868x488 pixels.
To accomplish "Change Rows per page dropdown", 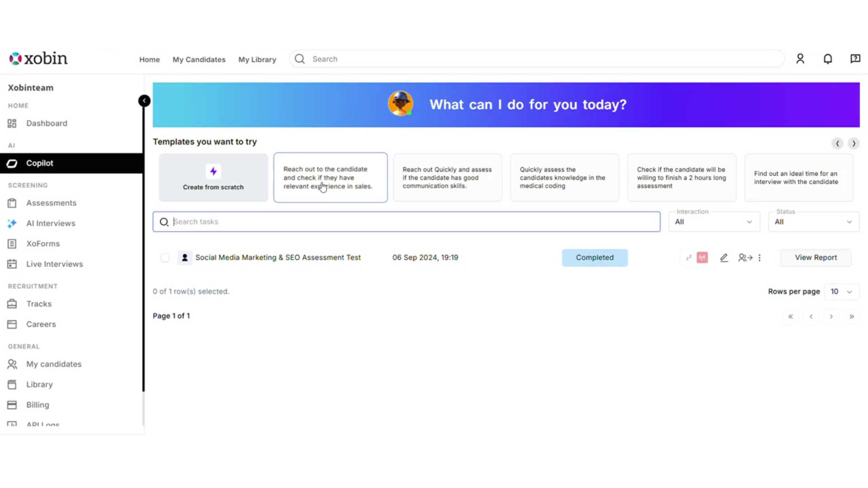I will [x=841, y=291].
